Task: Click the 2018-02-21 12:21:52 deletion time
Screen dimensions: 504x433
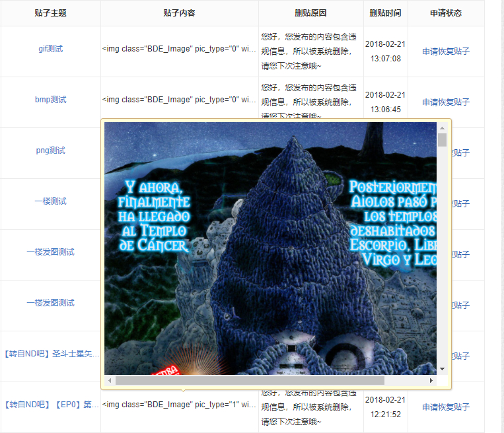Action: point(385,407)
